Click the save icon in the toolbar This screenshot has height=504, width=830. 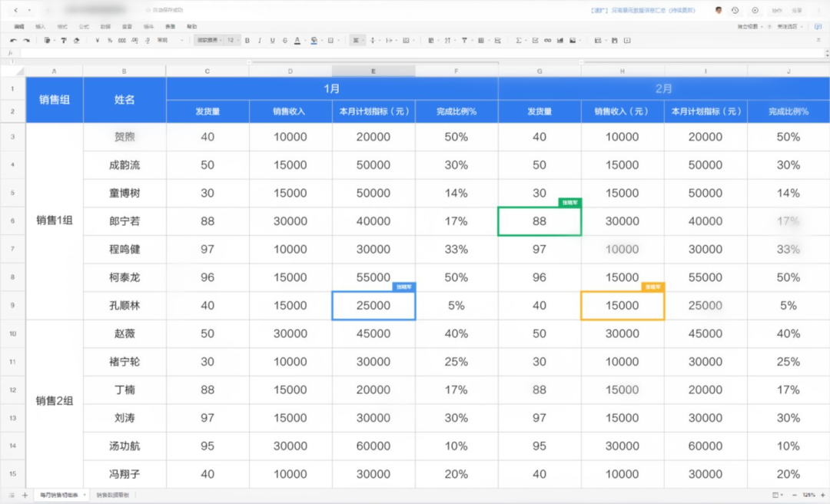(614, 40)
